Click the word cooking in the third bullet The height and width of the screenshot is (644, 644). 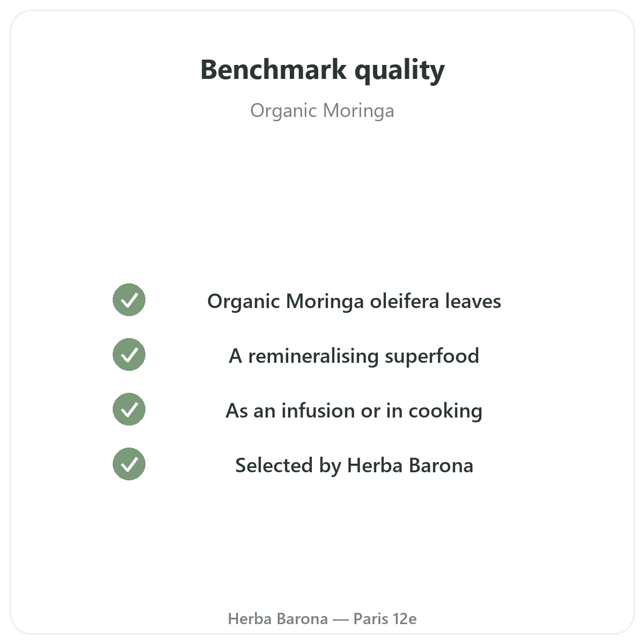click(445, 412)
